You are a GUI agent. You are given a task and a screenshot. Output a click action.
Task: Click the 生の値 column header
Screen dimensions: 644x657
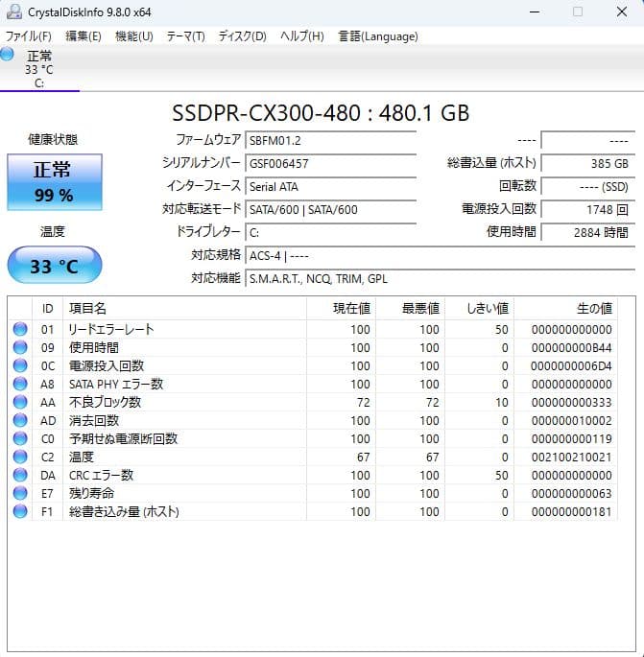tap(566, 309)
